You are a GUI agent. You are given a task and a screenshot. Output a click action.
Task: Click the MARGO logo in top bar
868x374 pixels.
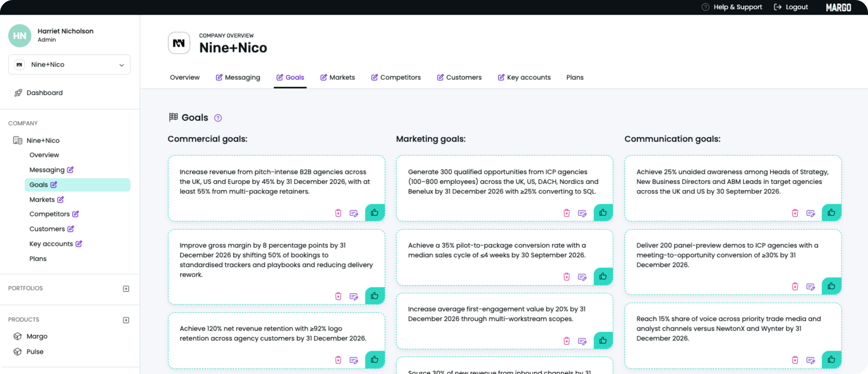pos(839,7)
